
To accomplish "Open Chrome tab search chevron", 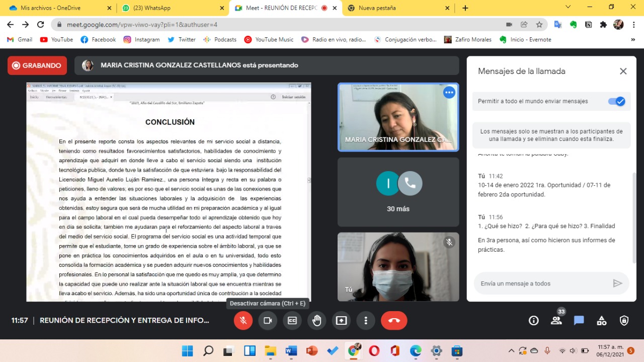I will [x=569, y=7].
